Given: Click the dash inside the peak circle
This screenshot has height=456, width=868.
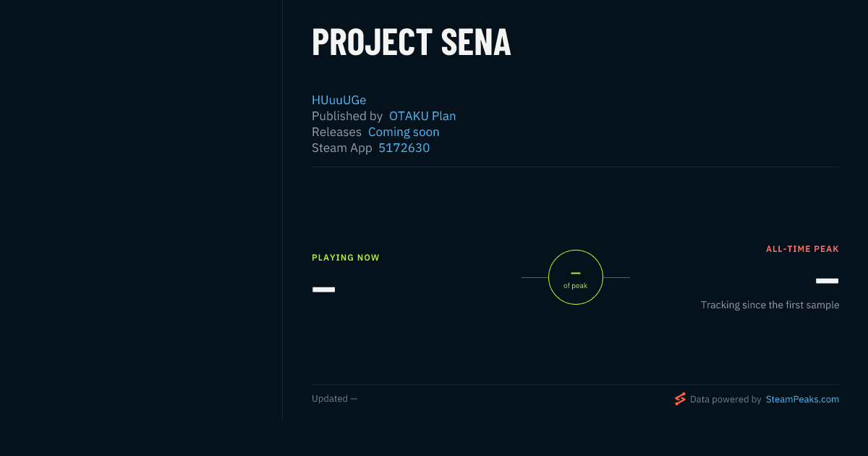Looking at the screenshot, I should (x=576, y=273).
